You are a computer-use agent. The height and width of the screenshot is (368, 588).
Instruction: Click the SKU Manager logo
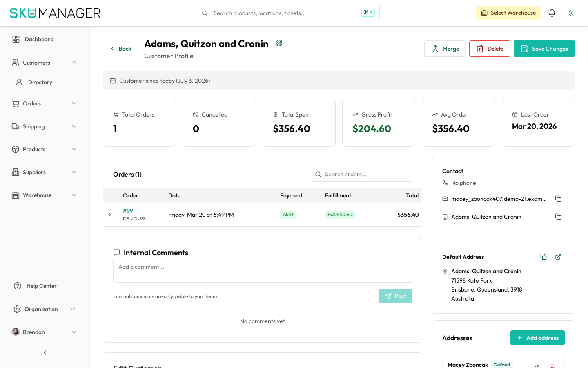coord(55,13)
